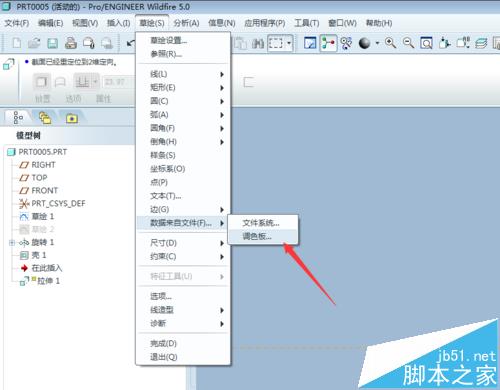This screenshot has width=500, height=390.
Task: Choose 参照(R)... menu entry
Action: (x=183, y=54)
